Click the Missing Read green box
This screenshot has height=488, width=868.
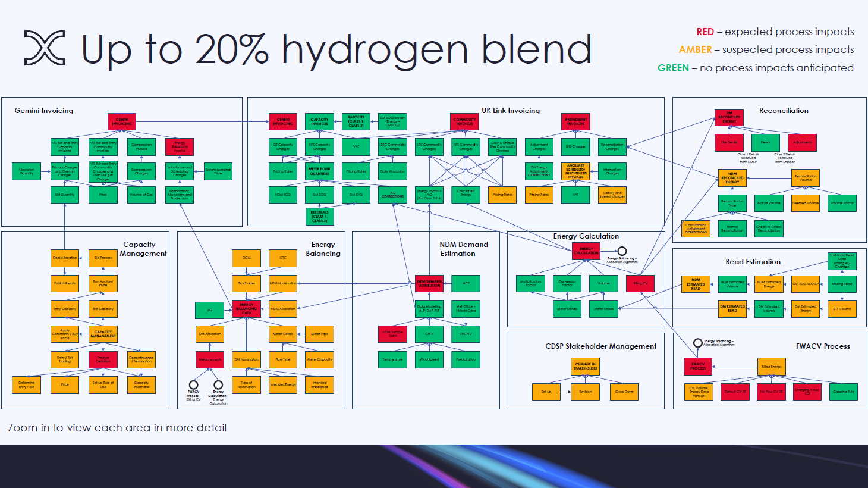point(842,284)
